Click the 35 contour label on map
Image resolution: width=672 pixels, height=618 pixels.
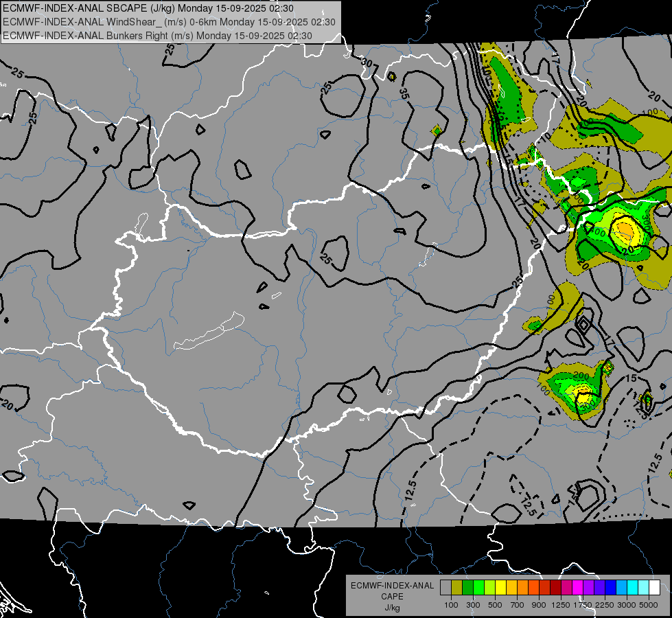coord(404,94)
